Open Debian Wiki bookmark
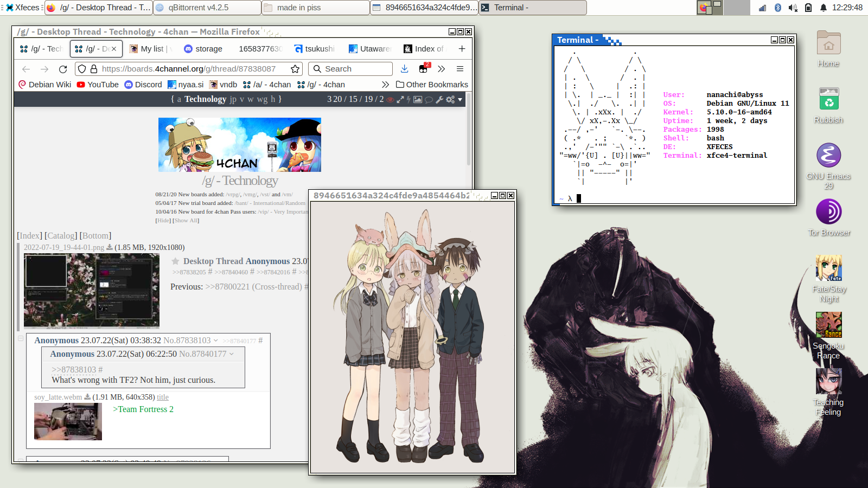This screenshot has height=488, width=868. pyautogui.click(x=45, y=85)
